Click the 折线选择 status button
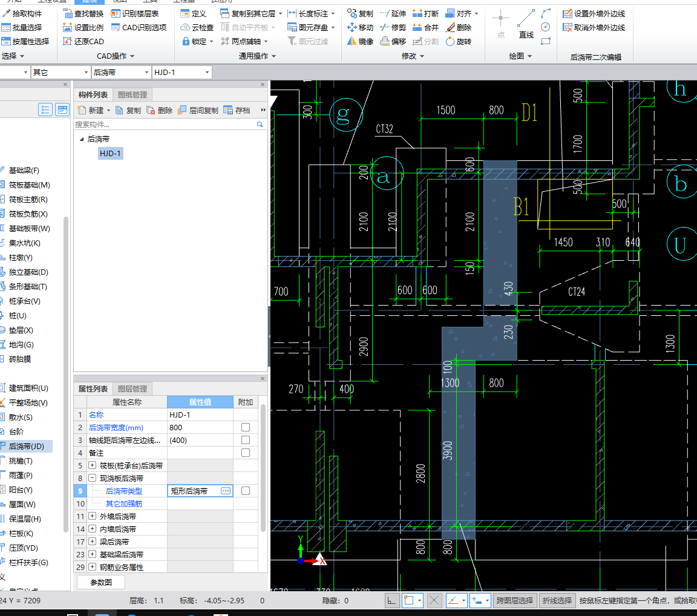This screenshot has height=616, width=697. (557, 600)
